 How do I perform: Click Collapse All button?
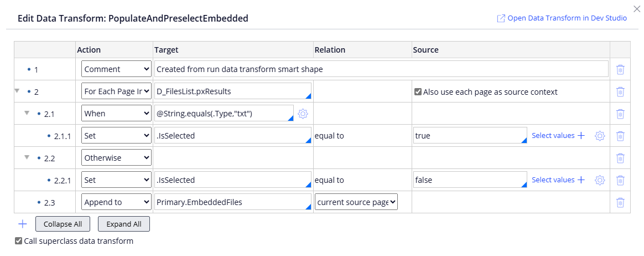point(63,224)
